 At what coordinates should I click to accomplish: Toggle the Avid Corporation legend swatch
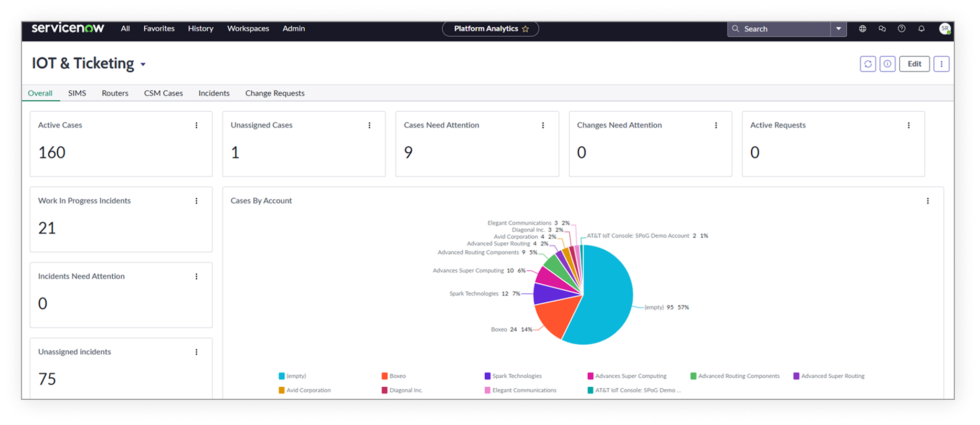coord(282,390)
